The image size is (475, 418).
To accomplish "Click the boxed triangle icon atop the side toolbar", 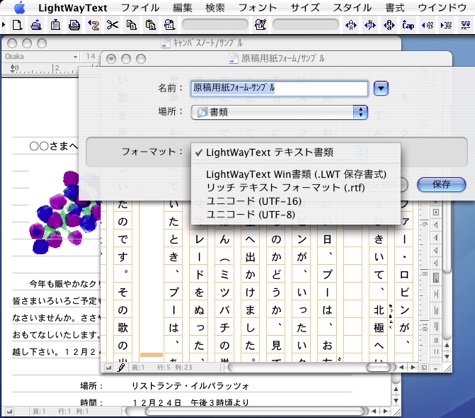I will coord(436,212).
